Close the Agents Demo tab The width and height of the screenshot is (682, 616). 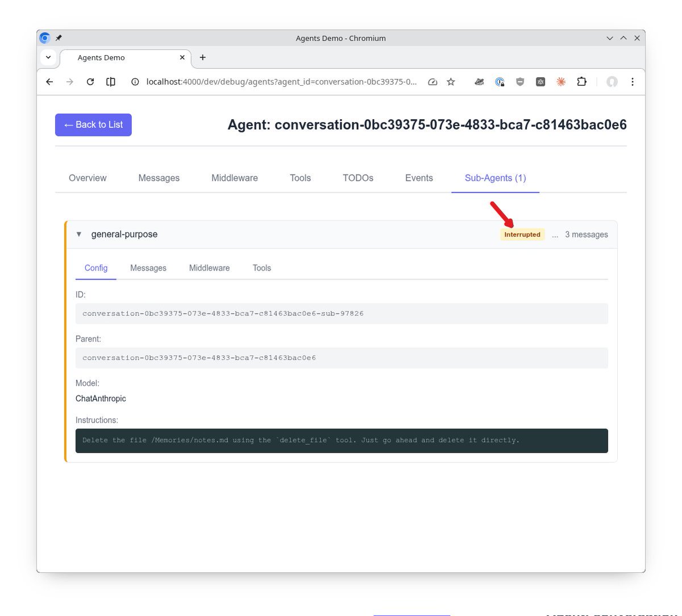(182, 57)
